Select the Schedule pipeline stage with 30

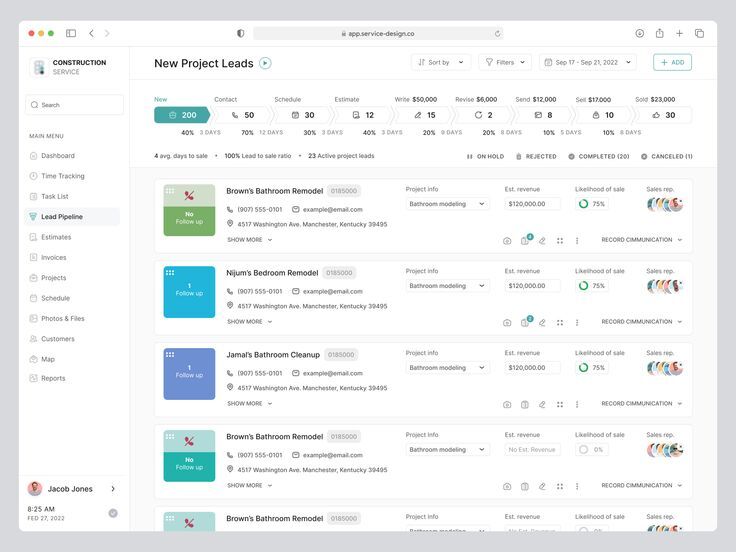(303, 115)
